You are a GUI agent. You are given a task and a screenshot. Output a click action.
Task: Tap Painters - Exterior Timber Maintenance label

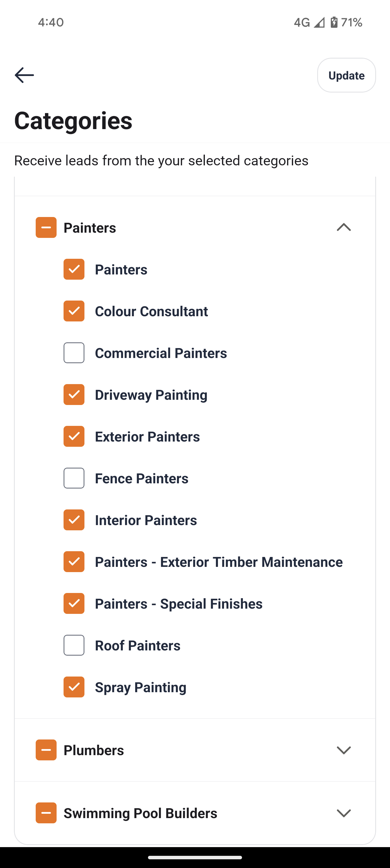point(219,562)
